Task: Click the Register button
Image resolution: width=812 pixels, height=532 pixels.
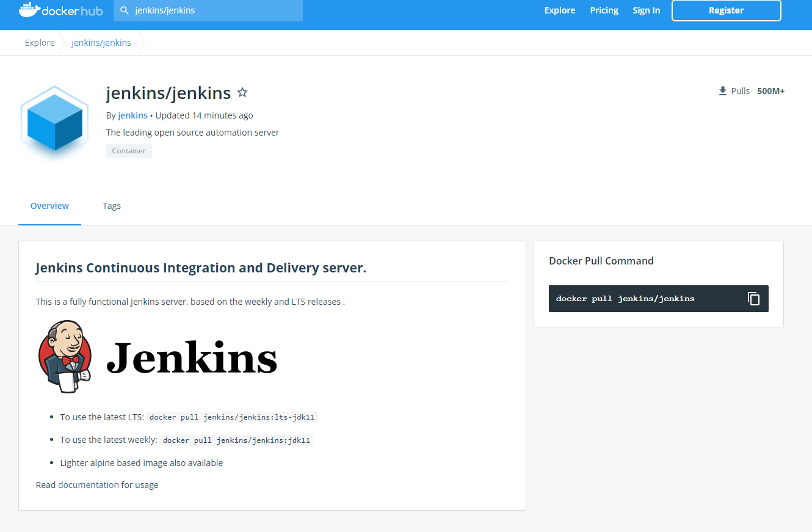Action: [x=727, y=10]
